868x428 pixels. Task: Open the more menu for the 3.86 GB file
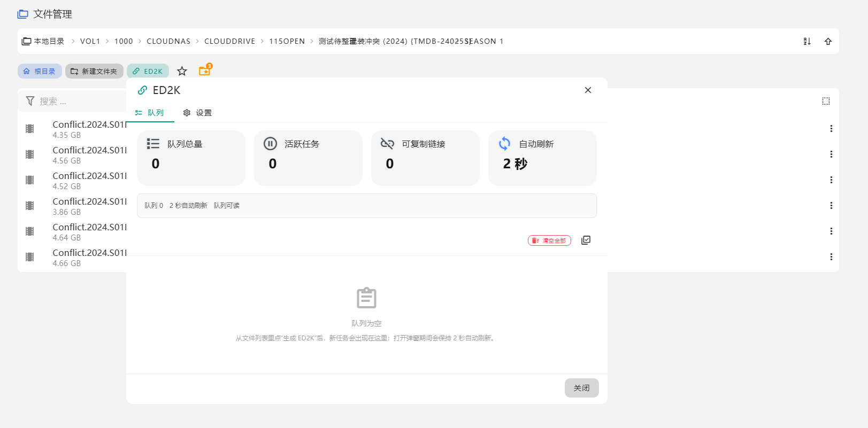pyautogui.click(x=831, y=206)
